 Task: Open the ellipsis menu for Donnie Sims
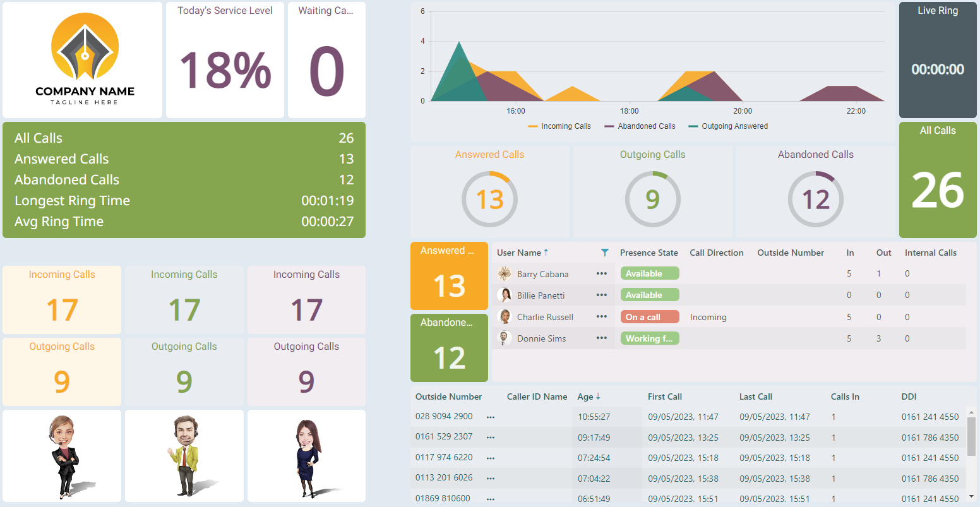click(x=601, y=338)
